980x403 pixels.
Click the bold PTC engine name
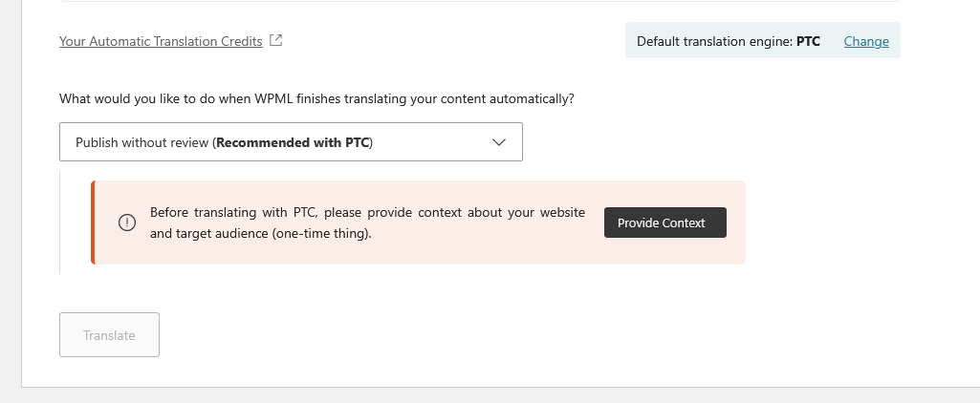[808, 41]
